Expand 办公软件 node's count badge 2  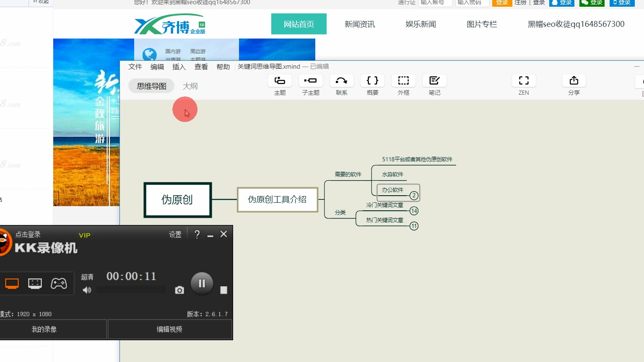point(414,195)
